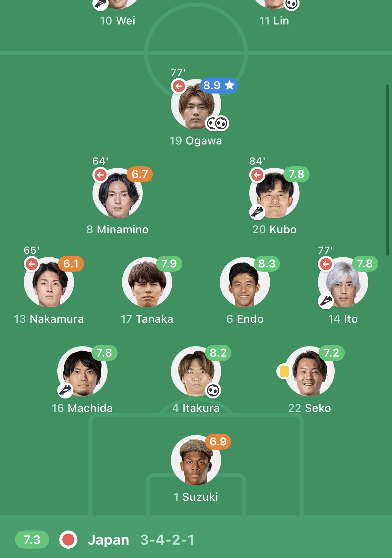Tap Machida's assist boot icon
Viewport: 392px width, 558px height.
(x=65, y=390)
